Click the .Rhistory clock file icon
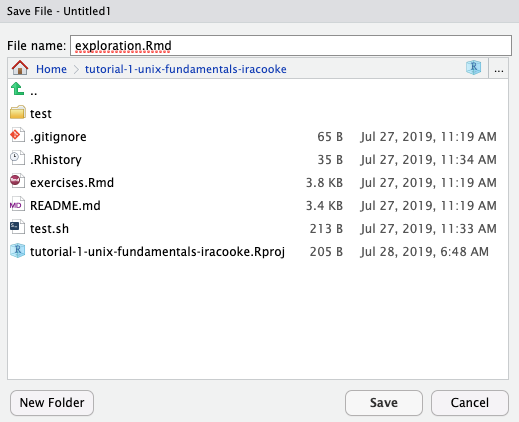 pos(17,158)
